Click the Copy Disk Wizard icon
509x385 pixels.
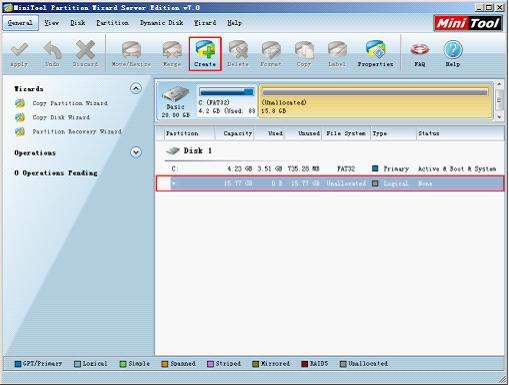(20, 117)
